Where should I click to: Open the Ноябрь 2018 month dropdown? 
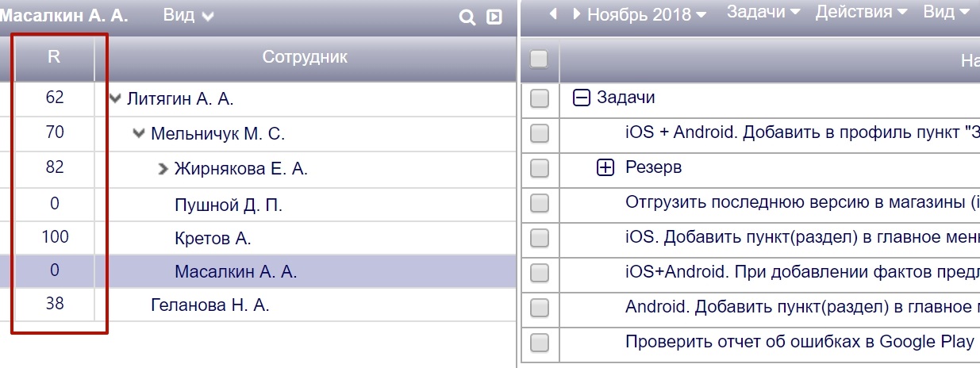coord(647,14)
